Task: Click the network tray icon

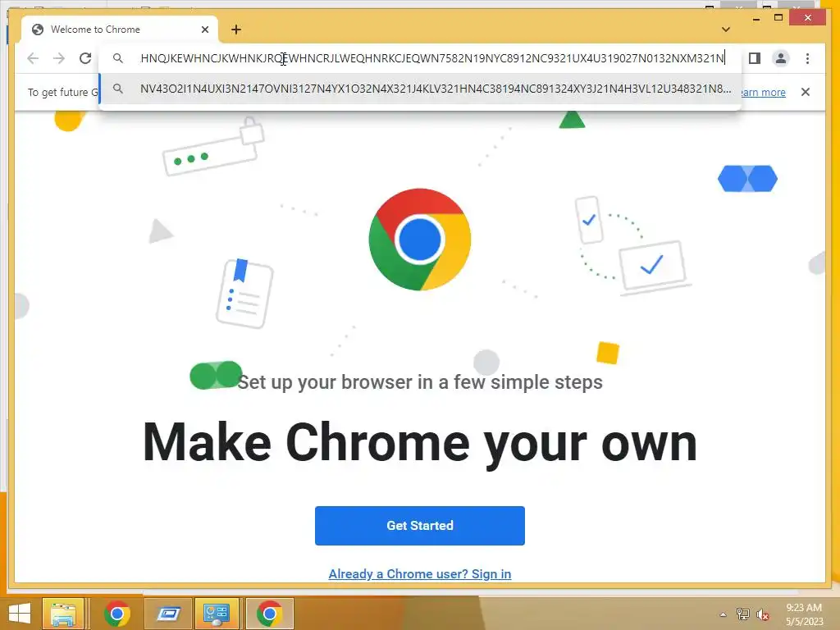Action: pyautogui.click(x=743, y=614)
